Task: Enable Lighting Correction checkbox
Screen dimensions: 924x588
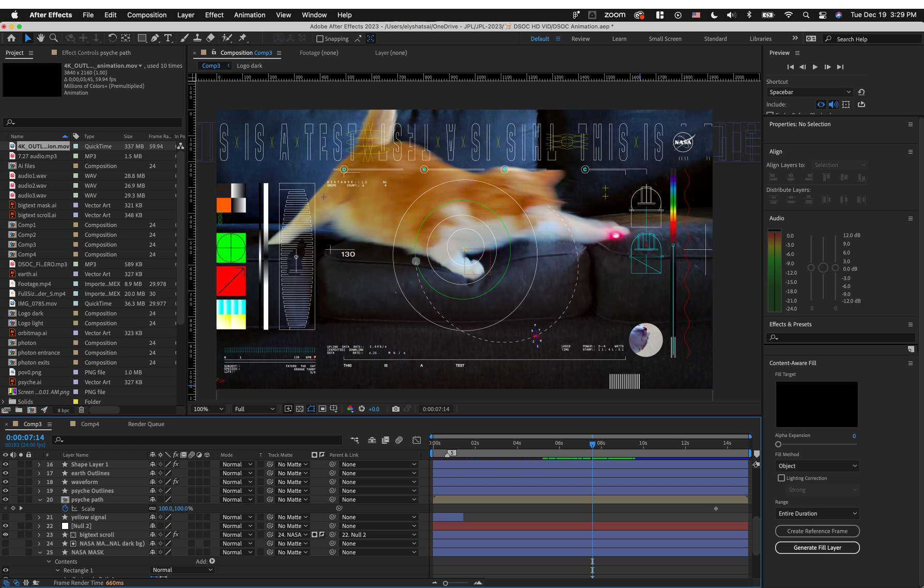Action: click(x=781, y=478)
